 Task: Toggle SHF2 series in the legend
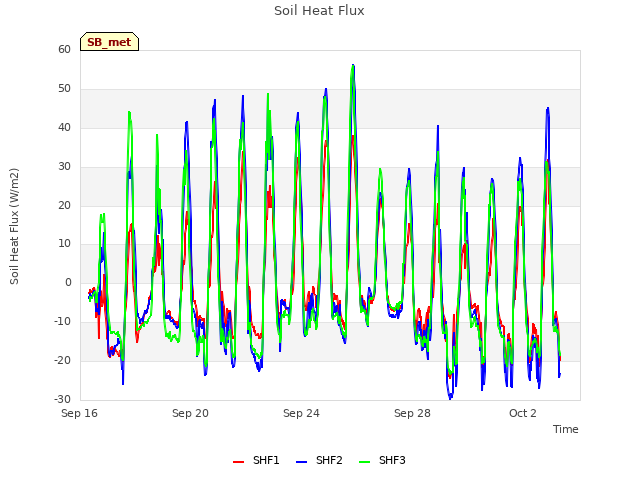click(319, 460)
